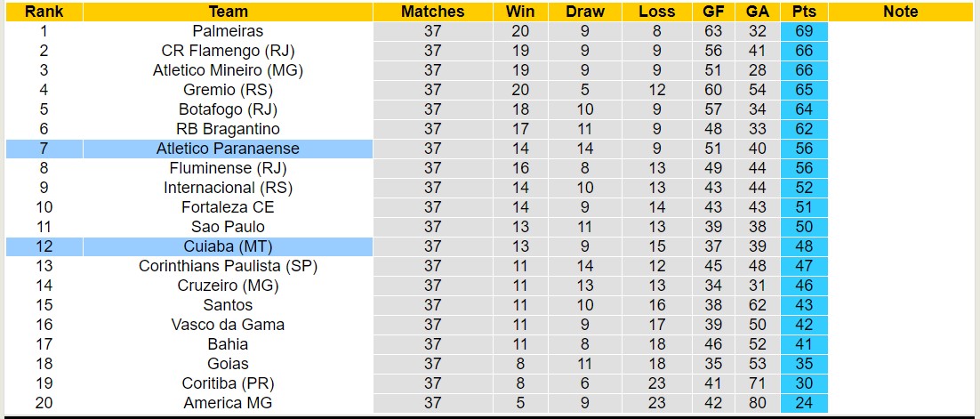980x419 pixels.
Task: Click the Draw column header
Action: tap(585, 12)
